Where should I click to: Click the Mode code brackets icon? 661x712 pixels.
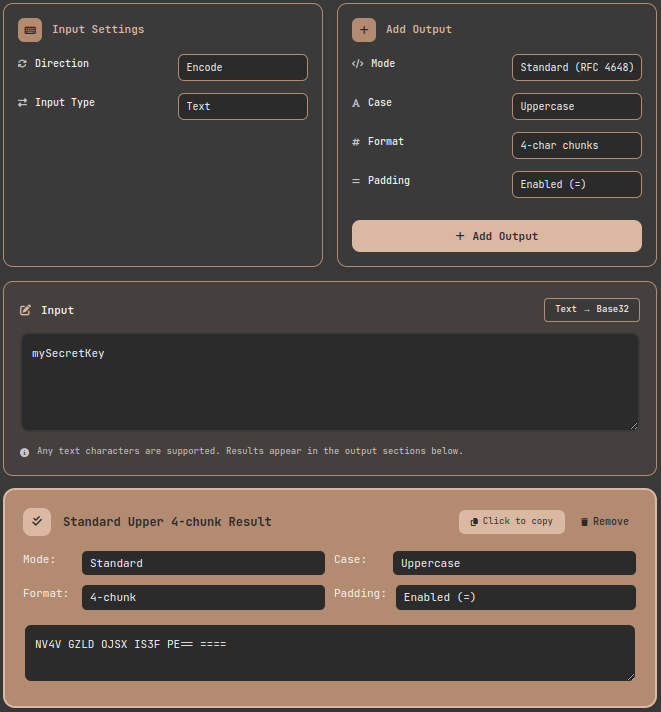[358, 64]
